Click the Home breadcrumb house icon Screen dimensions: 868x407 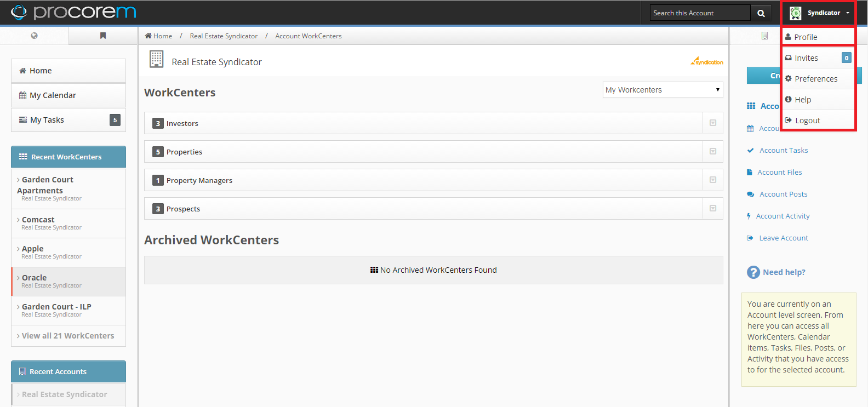pos(148,36)
